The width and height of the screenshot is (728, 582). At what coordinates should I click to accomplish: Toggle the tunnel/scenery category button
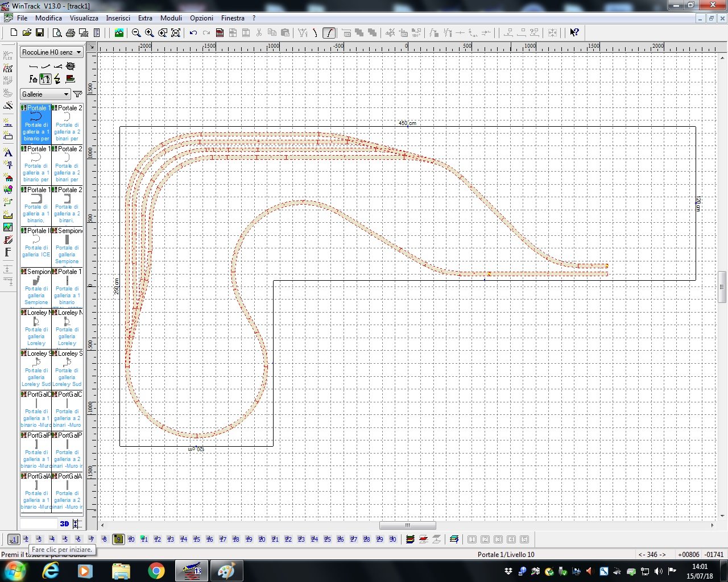[45, 80]
